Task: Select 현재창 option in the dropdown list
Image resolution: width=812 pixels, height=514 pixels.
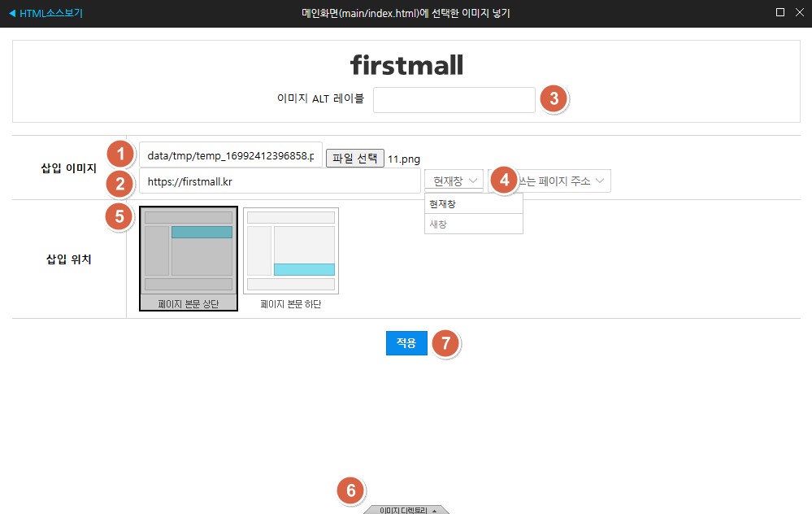Action: coord(474,204)
